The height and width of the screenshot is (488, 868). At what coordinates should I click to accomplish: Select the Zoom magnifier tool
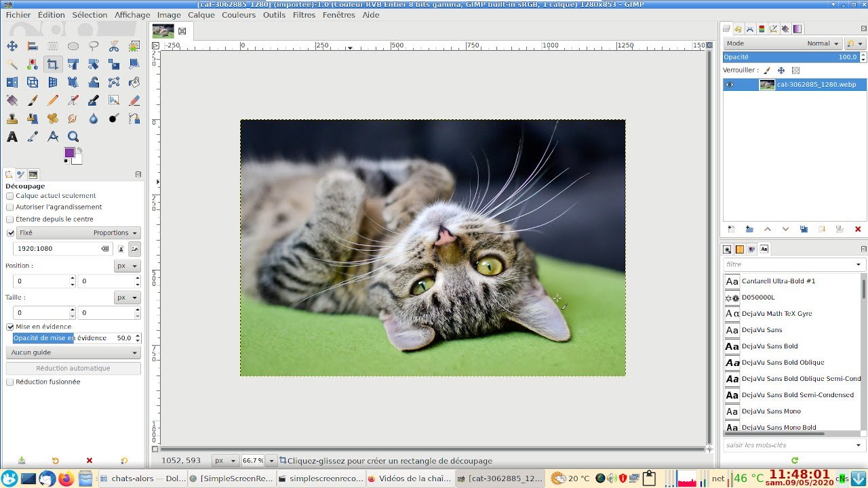(x=73, y=136)
